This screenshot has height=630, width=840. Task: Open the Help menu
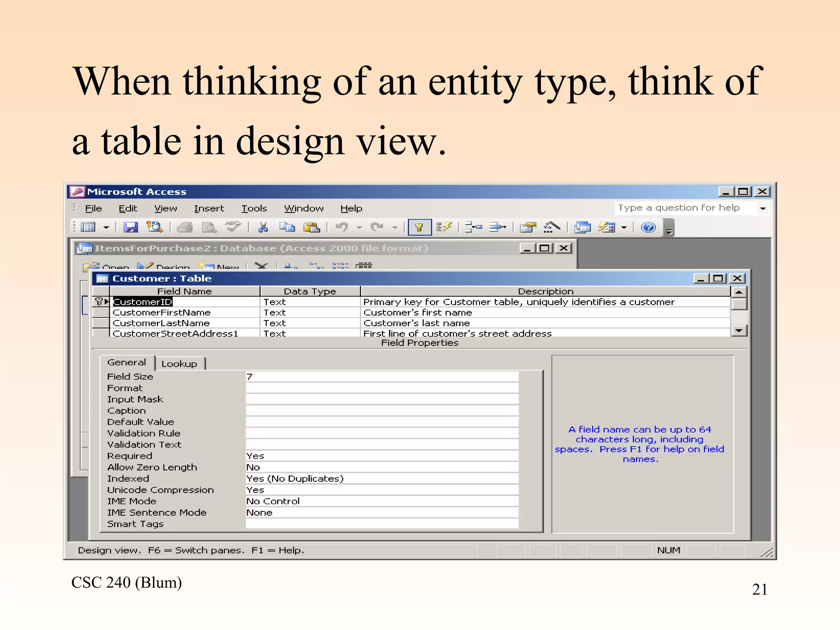coord(351,208)
